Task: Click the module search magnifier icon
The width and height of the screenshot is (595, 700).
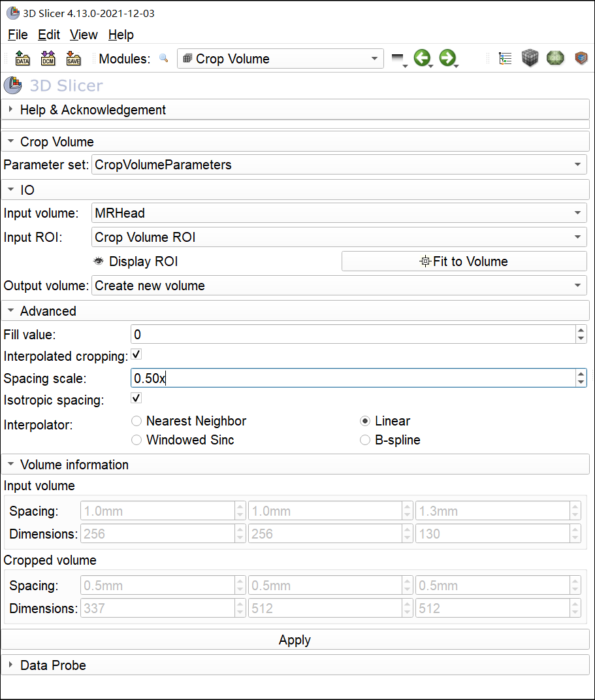Action: click(163, 59)
